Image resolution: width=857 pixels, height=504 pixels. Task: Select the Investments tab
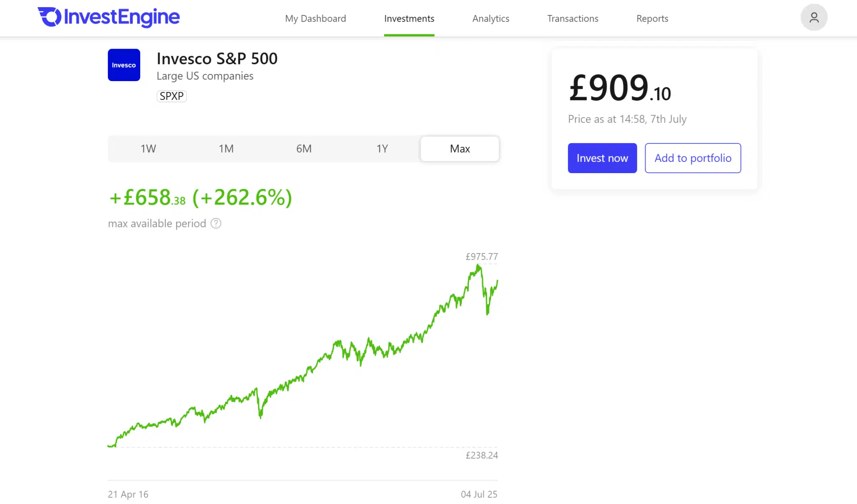(x=409, y=18)
